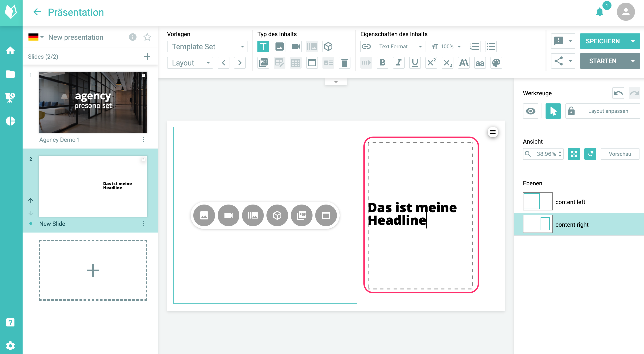This screenshot has width=644, height=354.
Task: Open the color palette icon
Action: (496, 63)
